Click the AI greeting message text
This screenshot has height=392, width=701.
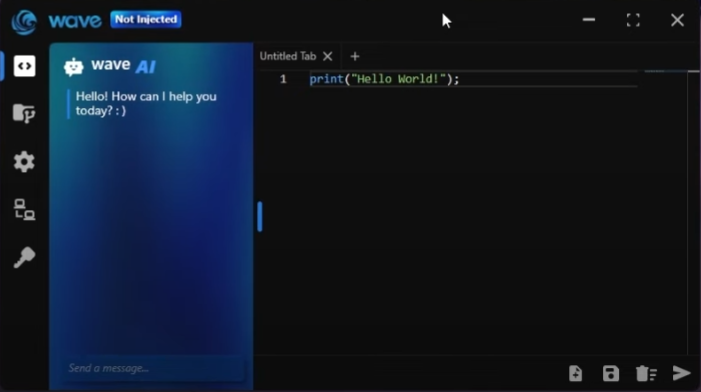146,104
